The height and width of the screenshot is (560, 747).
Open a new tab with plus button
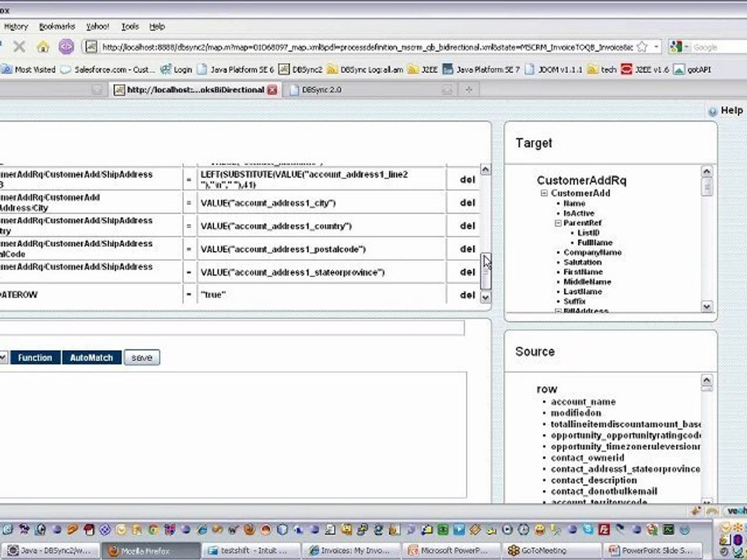click(468, 89)
